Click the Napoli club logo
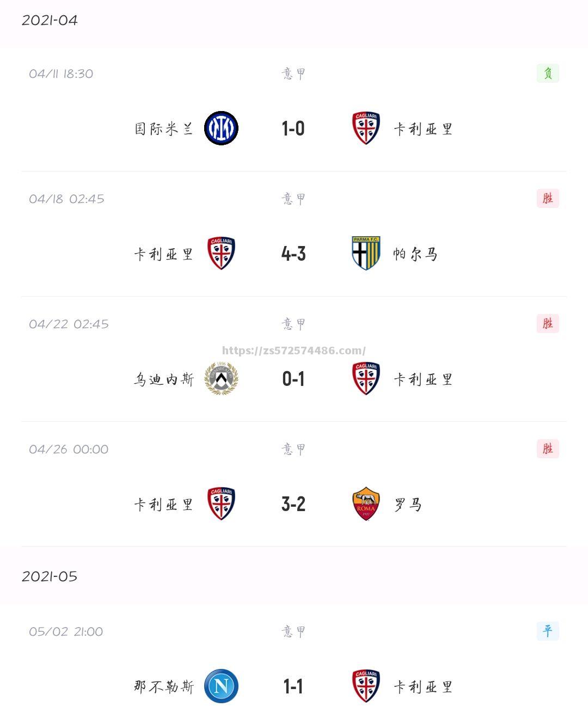 coord(221,686)
